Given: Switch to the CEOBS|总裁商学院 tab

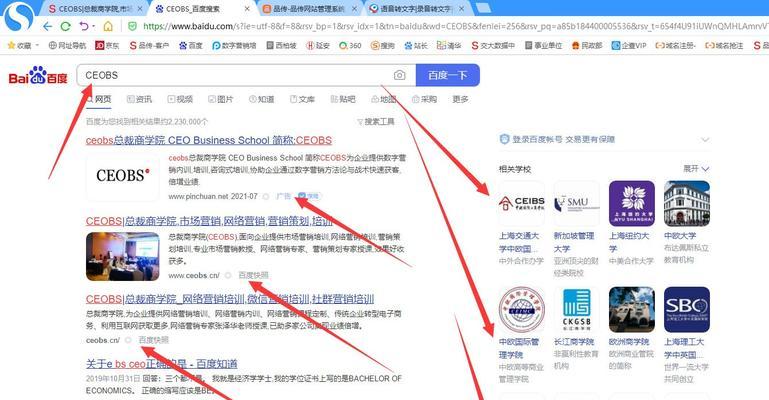Looking at the screenshot, I should point(91,9).
